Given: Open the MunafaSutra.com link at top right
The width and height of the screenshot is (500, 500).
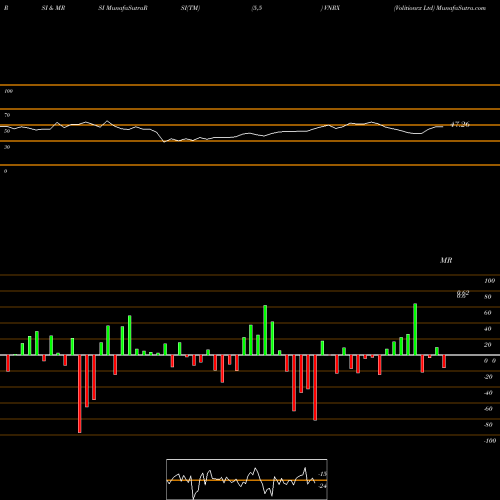Looking at the screenshot, I should point(461,8).
